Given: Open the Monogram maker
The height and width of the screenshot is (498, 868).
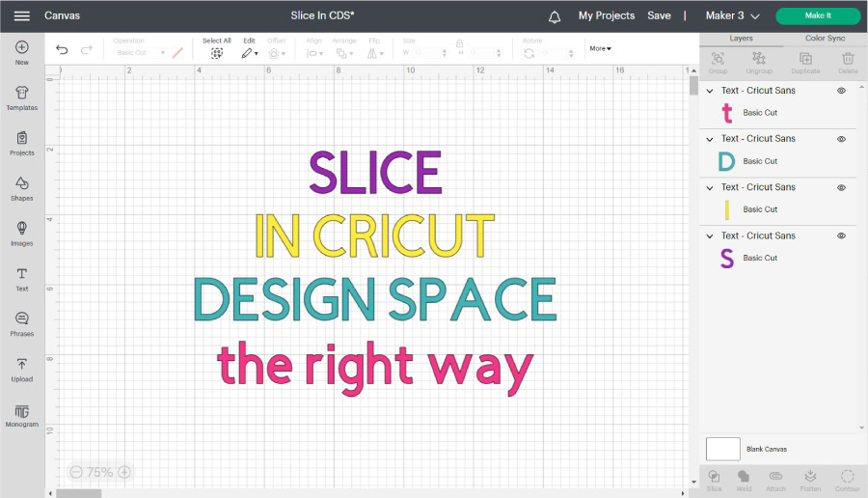Looking at the screenshot, I should click(x=21, y=415).
